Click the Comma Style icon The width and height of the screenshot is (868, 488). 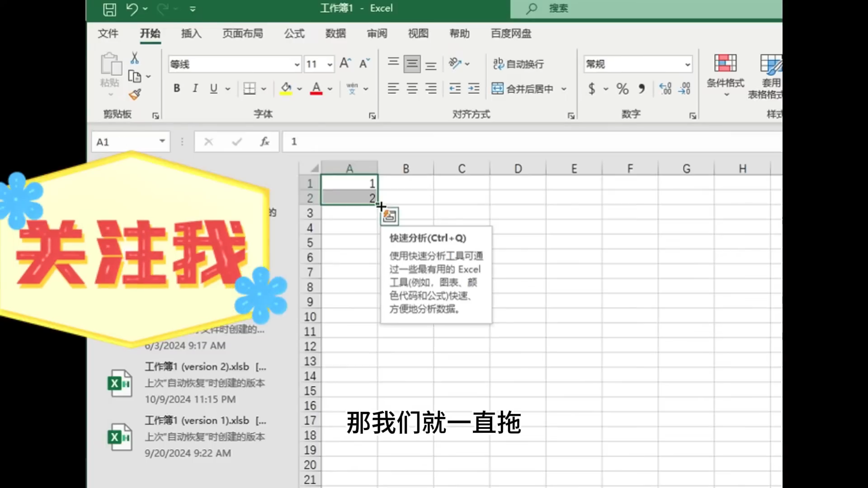pyautogui.click(x=642, y=89)
